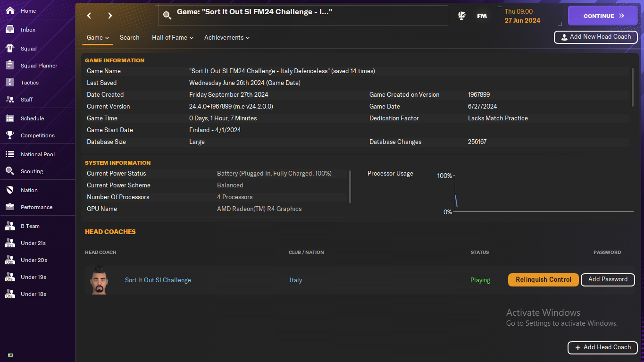Image resolution: width=644 pixels, height=362 pixels.
Task: Select the Under 21s team icon
Action: click(x=10, y=243)
